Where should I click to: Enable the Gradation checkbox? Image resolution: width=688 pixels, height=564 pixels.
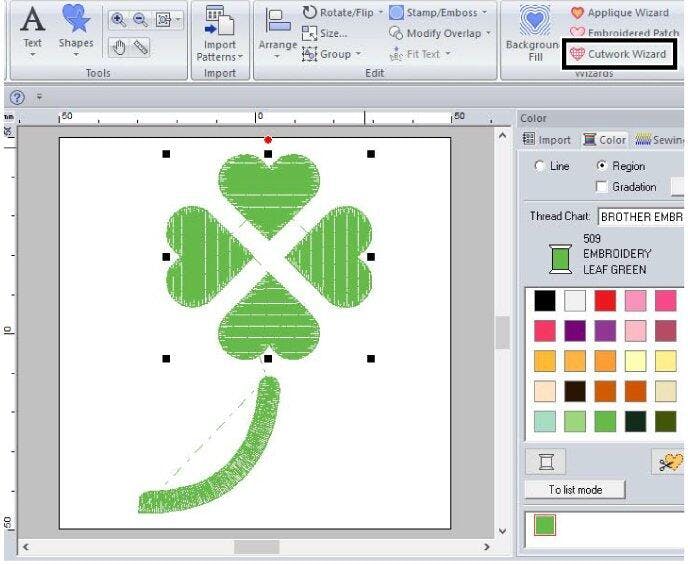coord(601,187)
